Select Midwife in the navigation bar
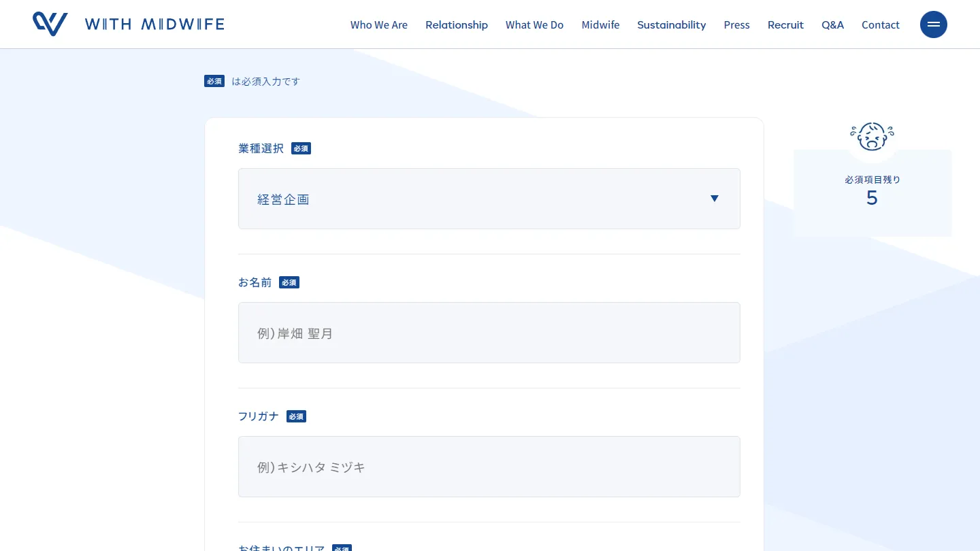Viewport: 980px width, 551px height. tap(600, 25)
